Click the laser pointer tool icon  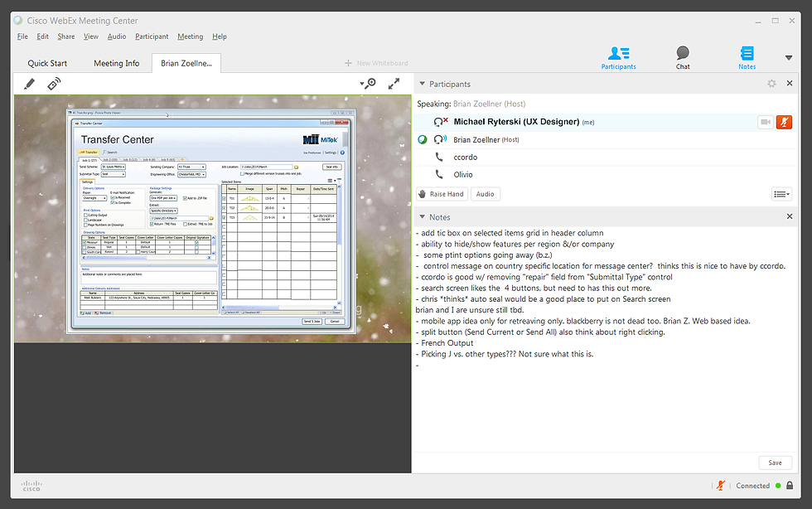click(54, 84)
